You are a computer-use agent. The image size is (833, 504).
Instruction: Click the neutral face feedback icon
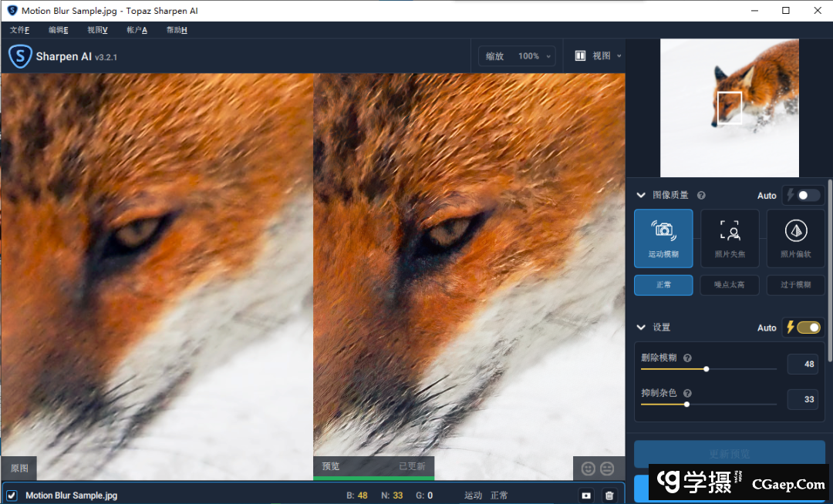pos(608,468)
